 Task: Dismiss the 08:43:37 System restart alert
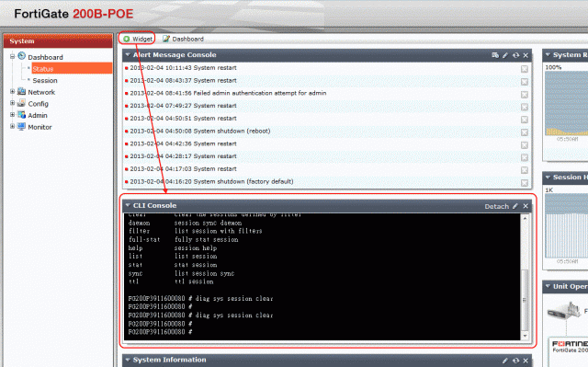click(x=525, y=82)
